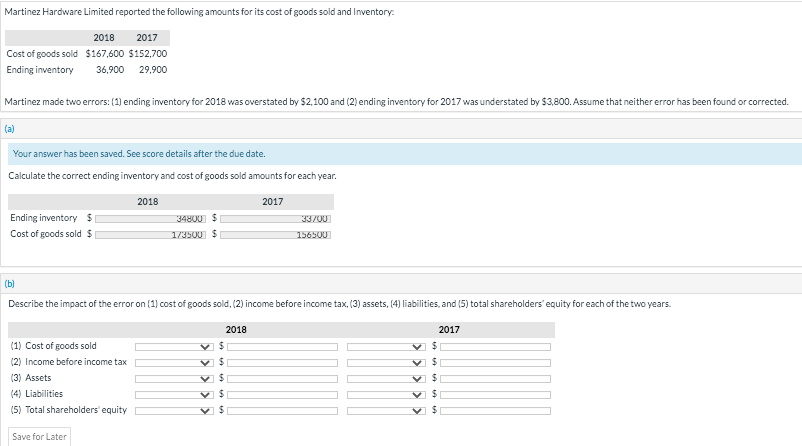The width and height of the screenshot is (802, 446).
Task: Click 2017 Total shareholders' equity amount field
Action: coord(496,411)
